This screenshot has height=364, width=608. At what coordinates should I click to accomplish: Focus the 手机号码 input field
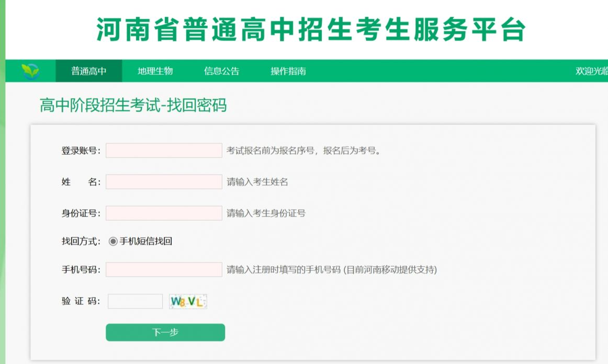[164, 269]
